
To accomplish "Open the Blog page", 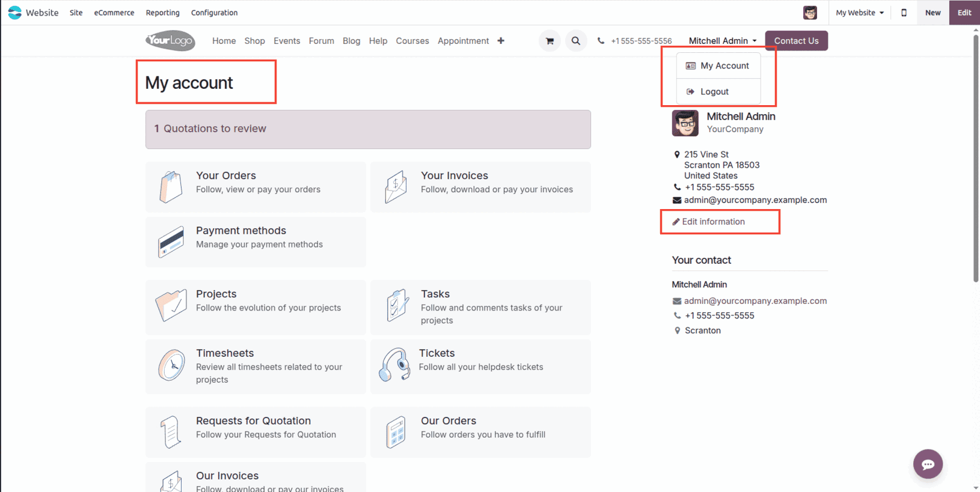I will tap(351, 41).
